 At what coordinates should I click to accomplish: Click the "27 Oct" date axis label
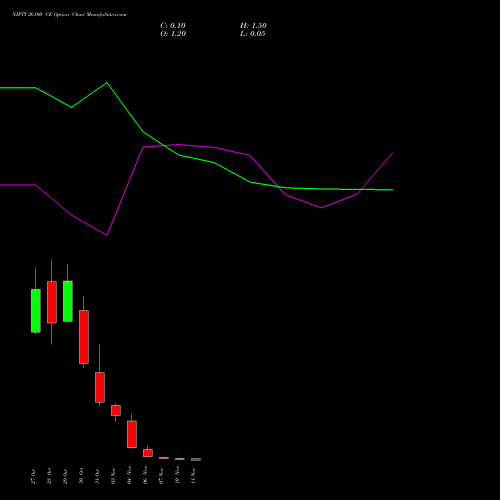33,476
